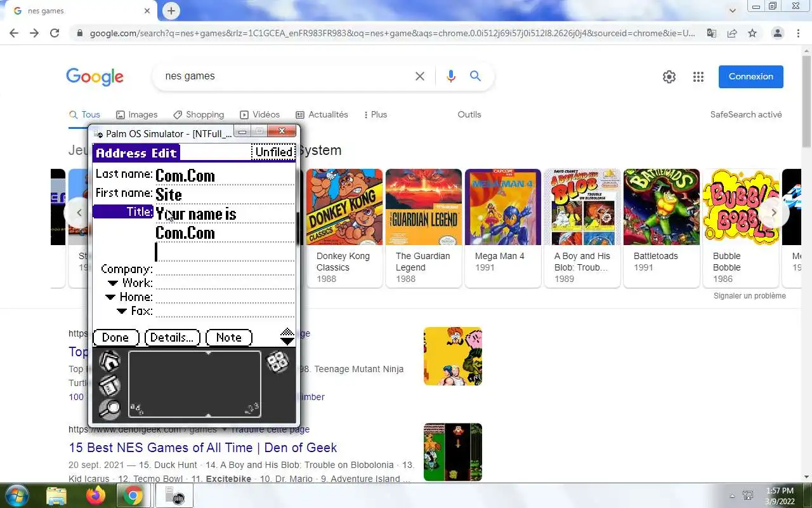
Task: Switch to the Actualités tab
Action: tap(322, 114)
